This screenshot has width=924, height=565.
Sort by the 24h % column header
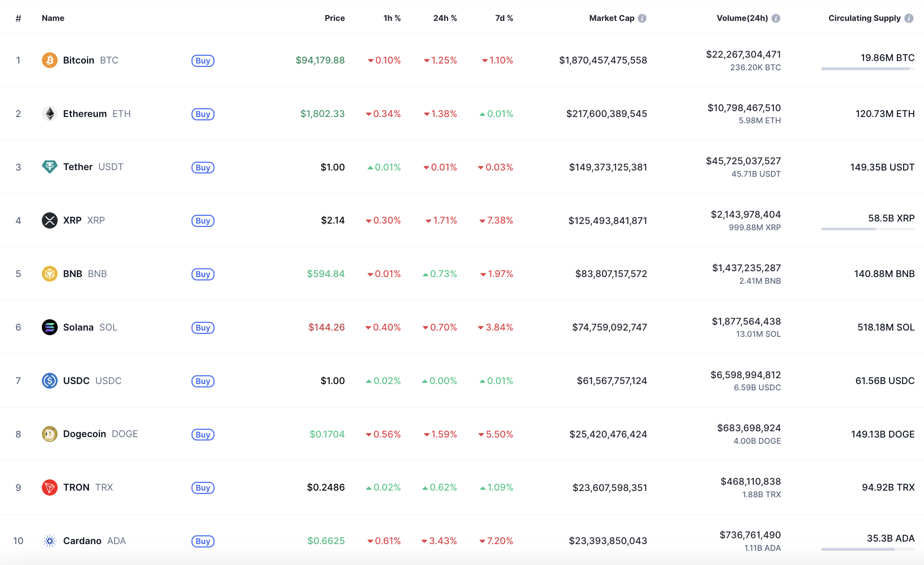point(445,18)
